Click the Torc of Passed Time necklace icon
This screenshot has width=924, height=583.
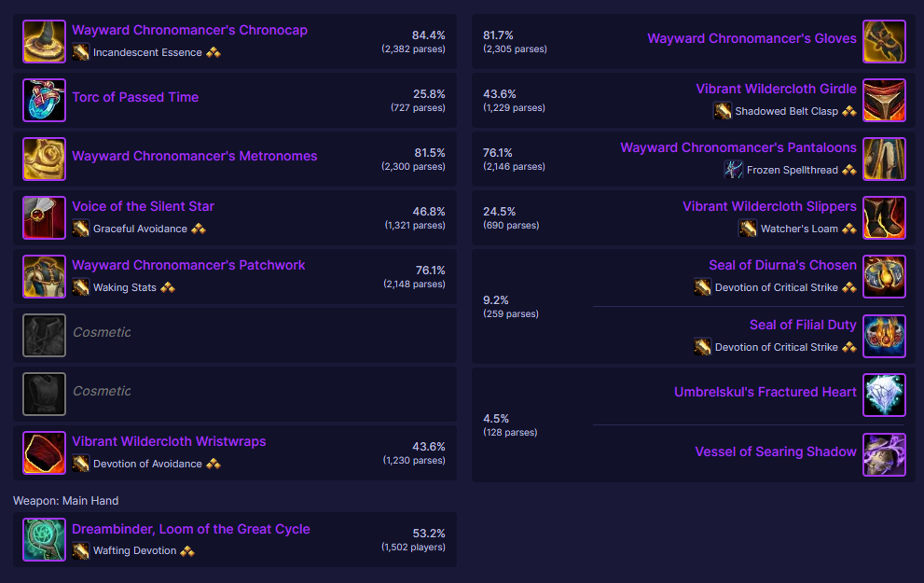coord(44,100)
